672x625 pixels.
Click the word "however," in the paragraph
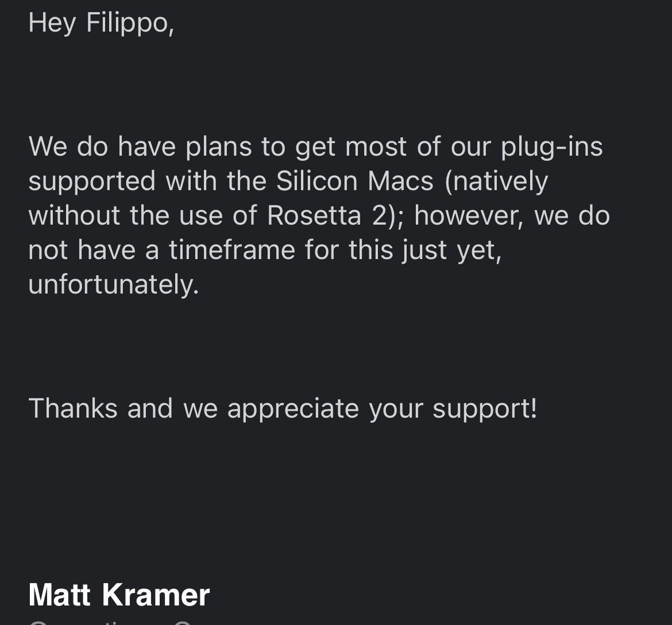tap(469, 215)
